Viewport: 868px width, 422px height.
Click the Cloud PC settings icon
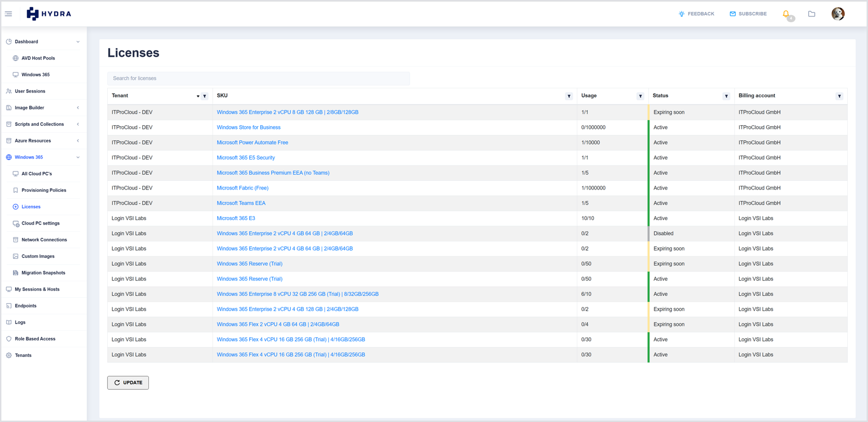(16, 224)
